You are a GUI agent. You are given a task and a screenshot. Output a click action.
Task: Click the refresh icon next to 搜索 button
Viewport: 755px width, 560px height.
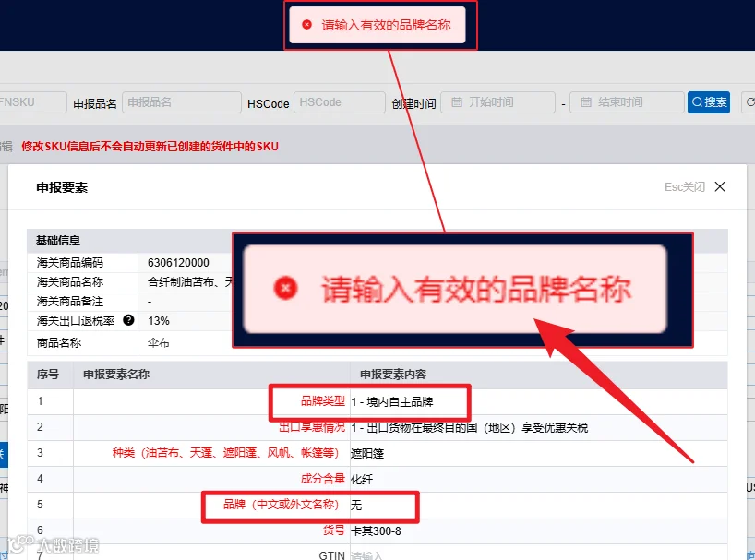[749, 102]
